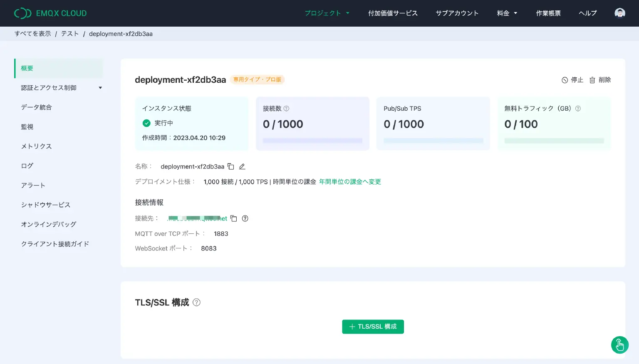Click the pencil icon to rename deployment
Viewport: 639px width, 364px height.
click(x=242, y=166)
